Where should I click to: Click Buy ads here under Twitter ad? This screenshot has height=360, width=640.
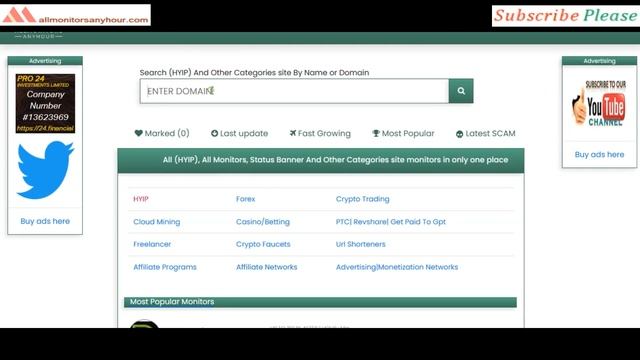click(x=45, y=221)
